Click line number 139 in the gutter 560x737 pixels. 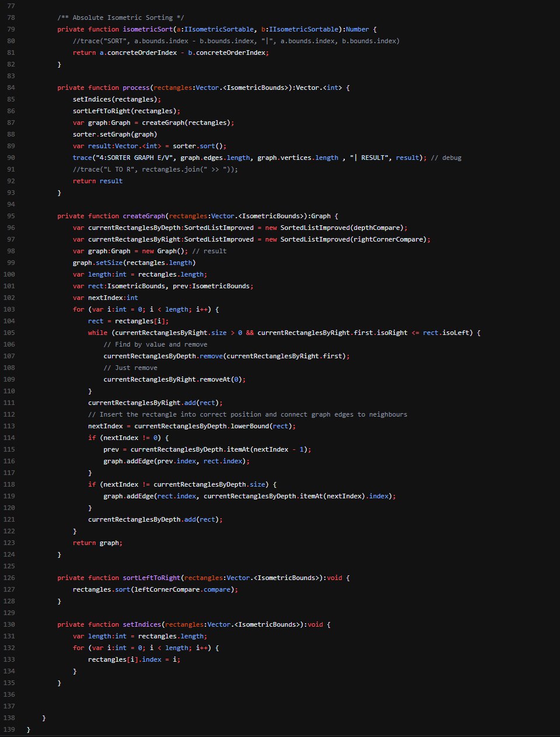coord(10,729)
